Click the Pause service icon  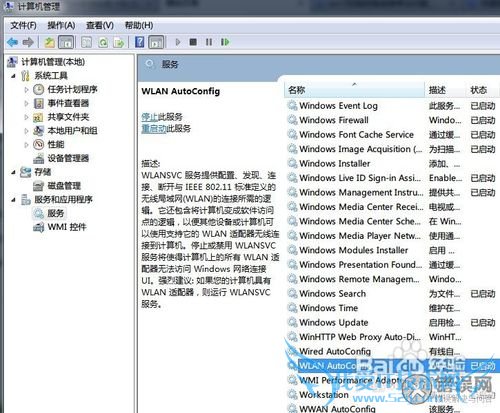pos(209,42)
